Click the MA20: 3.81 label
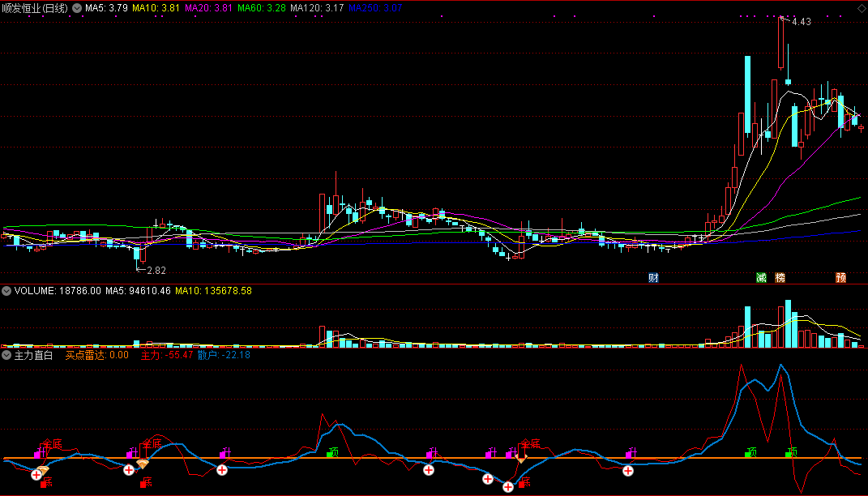This screenshot has width=868, height=496. pos(209,8)
